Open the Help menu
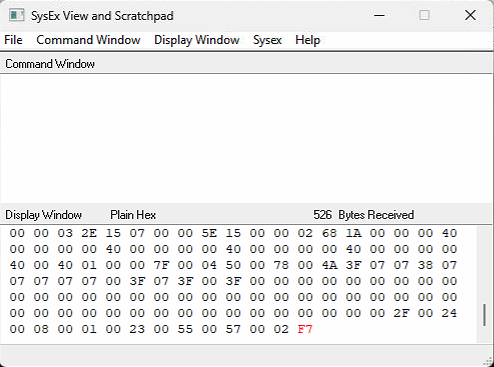The width and height of the screenshot is (494, 367). click(x=308, y=40)
